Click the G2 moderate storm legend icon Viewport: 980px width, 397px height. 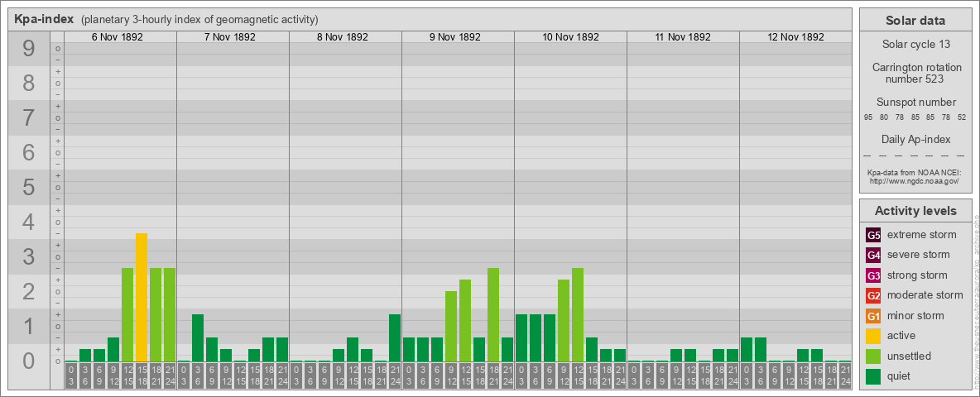[873, 296]
